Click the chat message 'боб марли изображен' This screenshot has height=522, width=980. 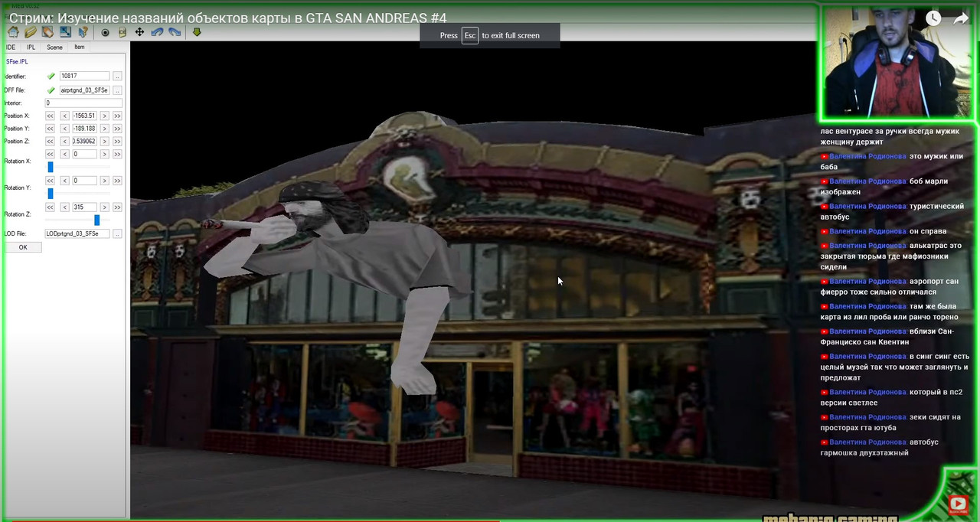tap(884, 187)
